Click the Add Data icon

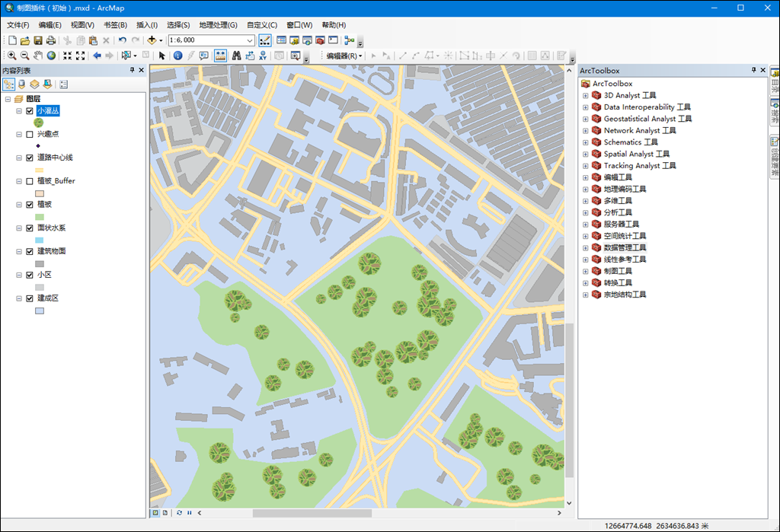click(x=152, y=40)
